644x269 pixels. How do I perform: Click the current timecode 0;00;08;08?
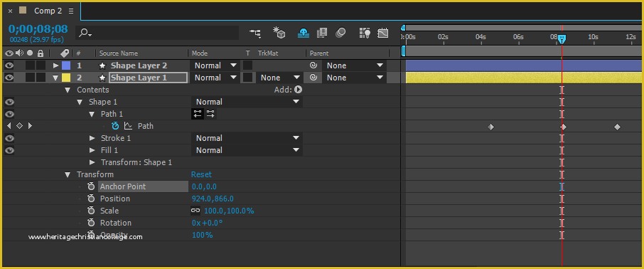pyautogui.click(x=38, y=28)
